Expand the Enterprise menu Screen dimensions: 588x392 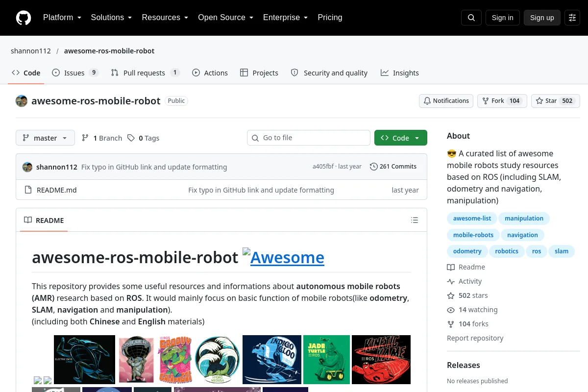(285, 18)
